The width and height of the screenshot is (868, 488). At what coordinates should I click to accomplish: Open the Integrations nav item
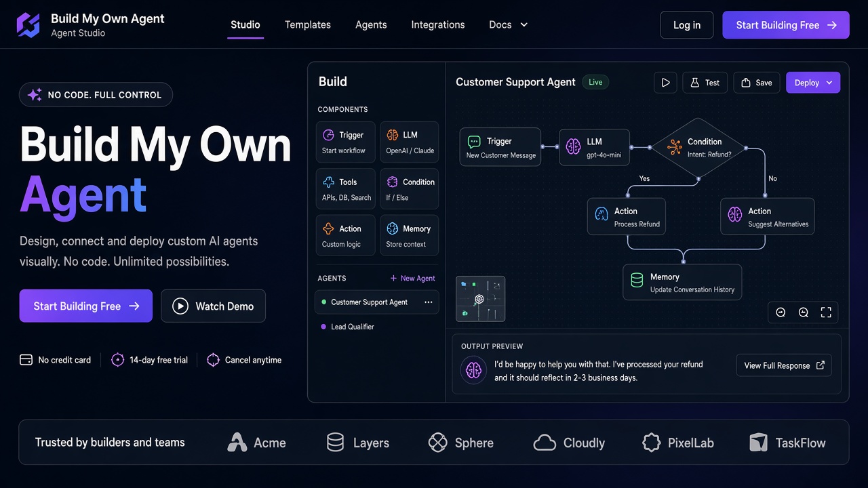[x=438, y=24]
